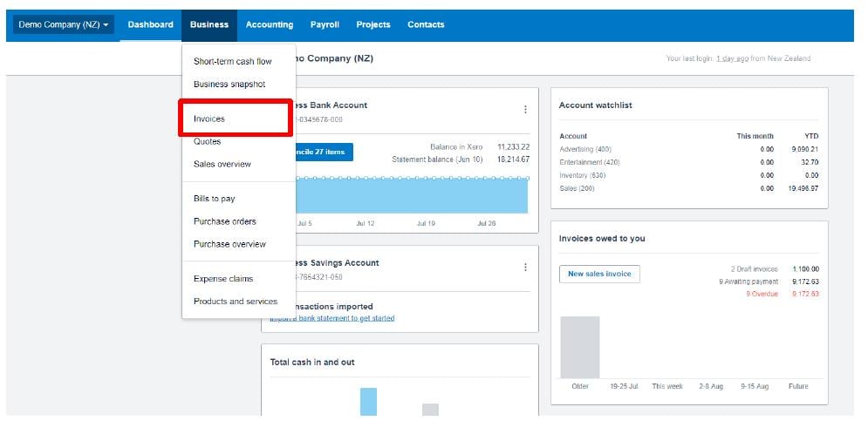Screen dimensions: 868x448
Task: Open the Demo Company (NZ) organisation dropdown
Action: pyautogui.click(x=64, y=24)
